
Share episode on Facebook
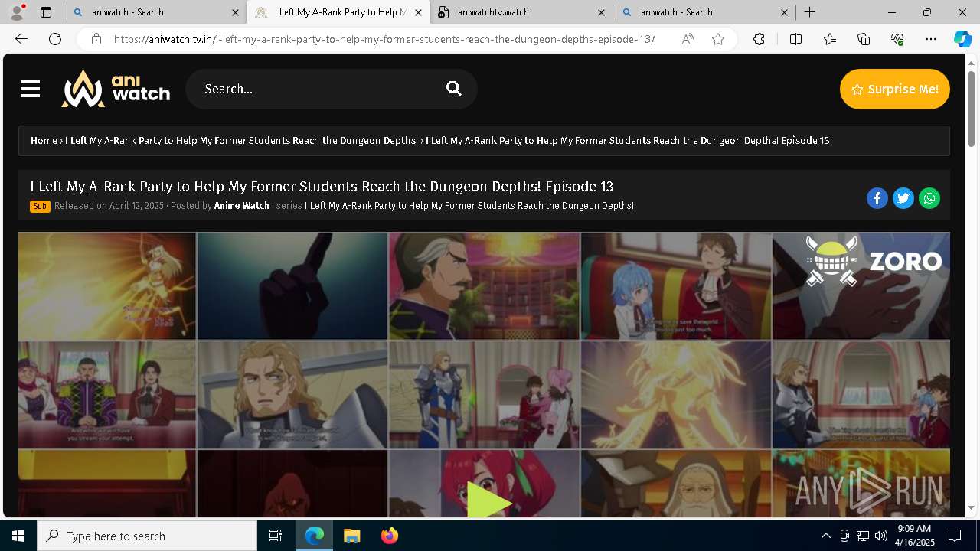(877, 198)
